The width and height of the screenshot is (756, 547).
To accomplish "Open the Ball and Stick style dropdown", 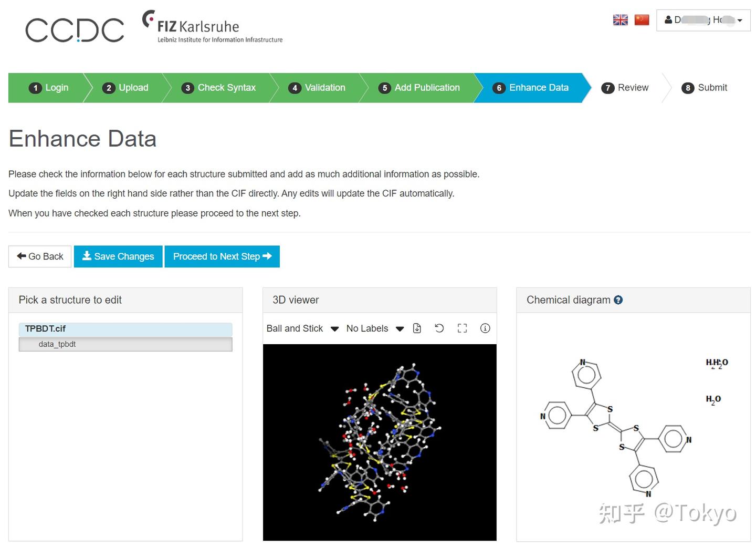I will (302, 328).
